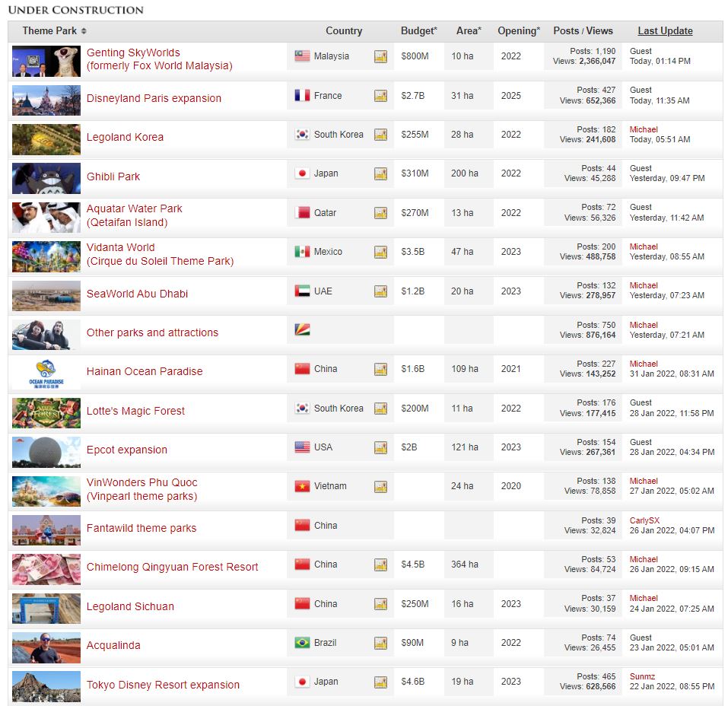This screenshot has height=706, width=728.
Task: Click the USA flag icon
Action: [x=302, y=447]
